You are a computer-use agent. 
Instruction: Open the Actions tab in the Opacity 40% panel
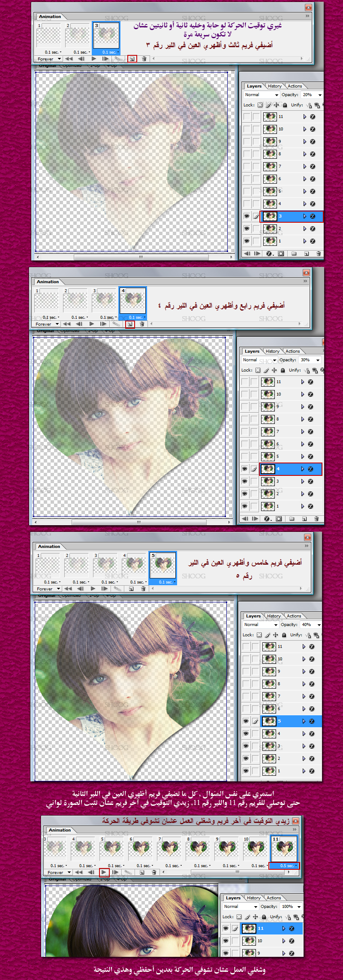294,616
